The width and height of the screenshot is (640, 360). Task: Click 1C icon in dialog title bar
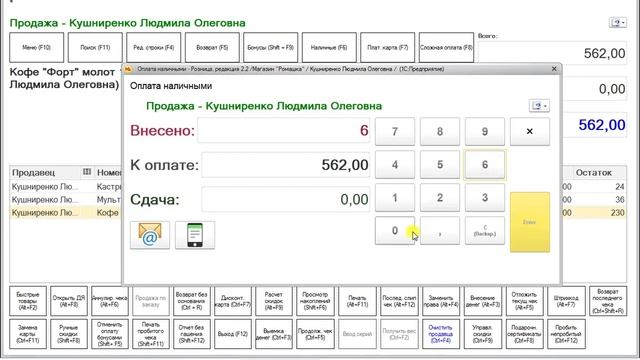tap(129, 69)
